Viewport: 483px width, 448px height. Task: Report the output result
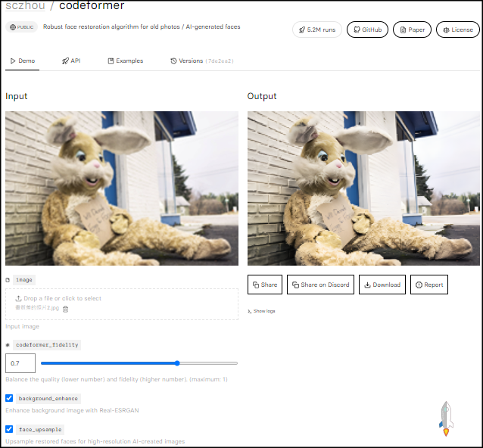tap(429, 285)
